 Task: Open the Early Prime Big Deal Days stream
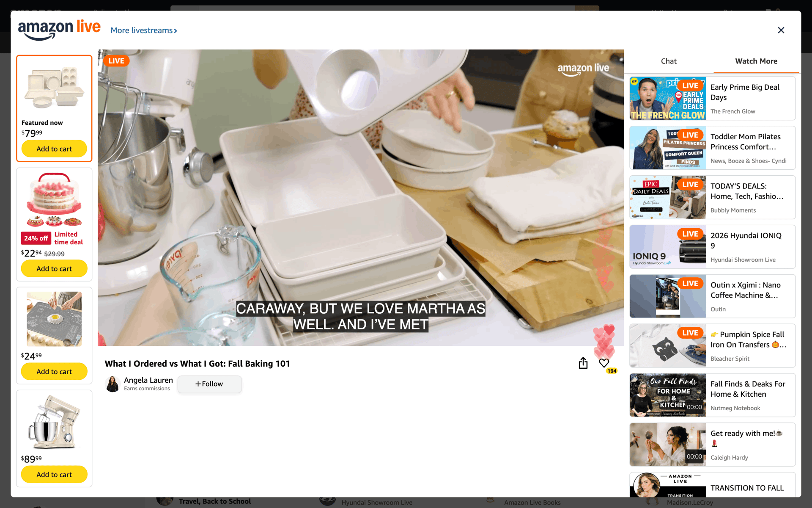pyautogui.click(x=712, y=98)
